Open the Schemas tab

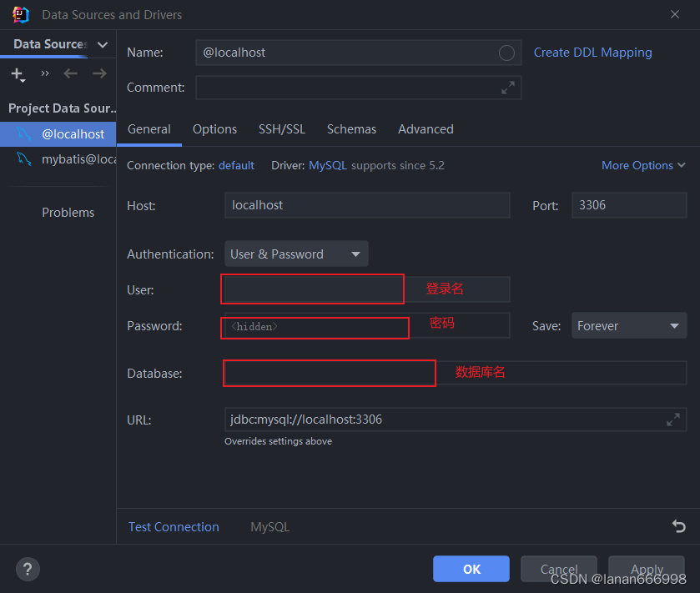tap(351, 129)
